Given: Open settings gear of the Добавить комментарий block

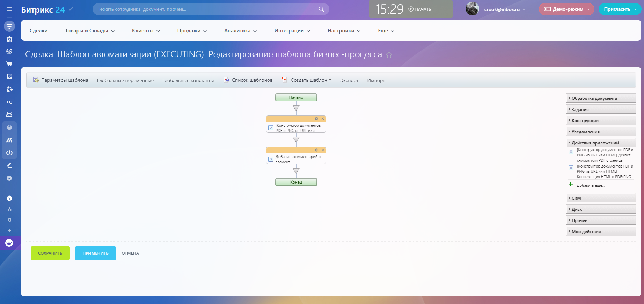Looking at the screenshot, I should click(x=316, y=150).
